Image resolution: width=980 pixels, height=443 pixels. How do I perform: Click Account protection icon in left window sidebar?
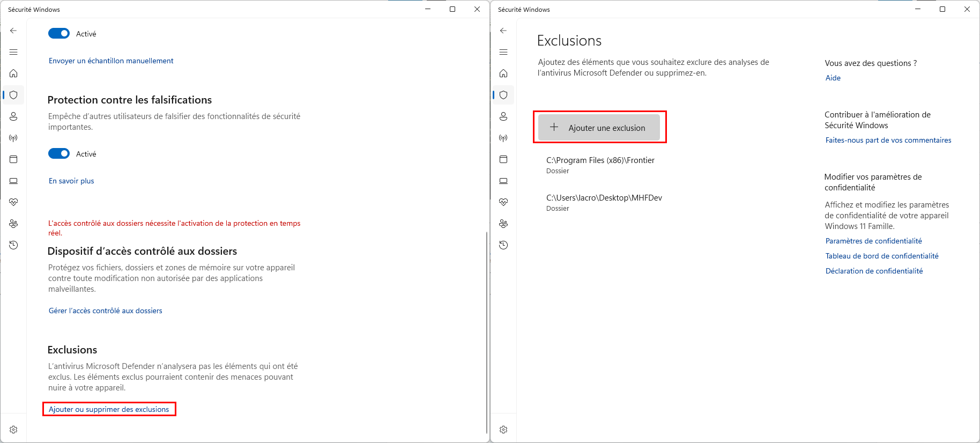tap(13, 116)
